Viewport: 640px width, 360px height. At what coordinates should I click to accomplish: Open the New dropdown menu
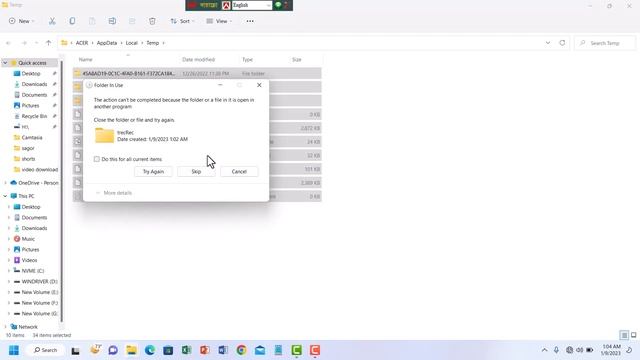(x=21, y=21)
